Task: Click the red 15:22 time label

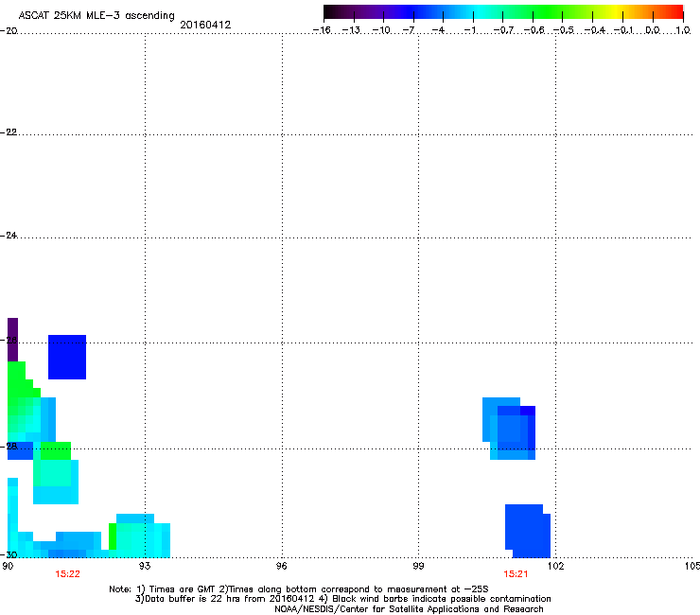Action: [x=67, y=574]
